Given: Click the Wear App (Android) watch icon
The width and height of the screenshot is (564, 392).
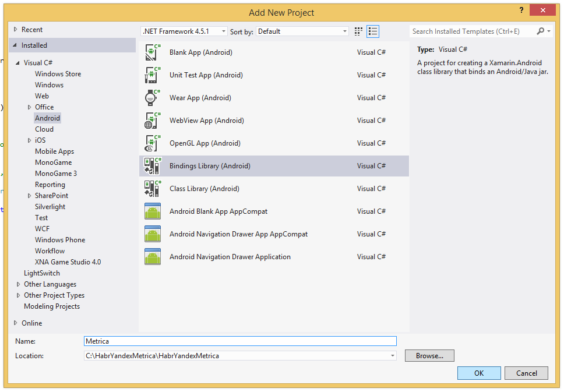Looking at the screenshot, I should pos(153,98).
